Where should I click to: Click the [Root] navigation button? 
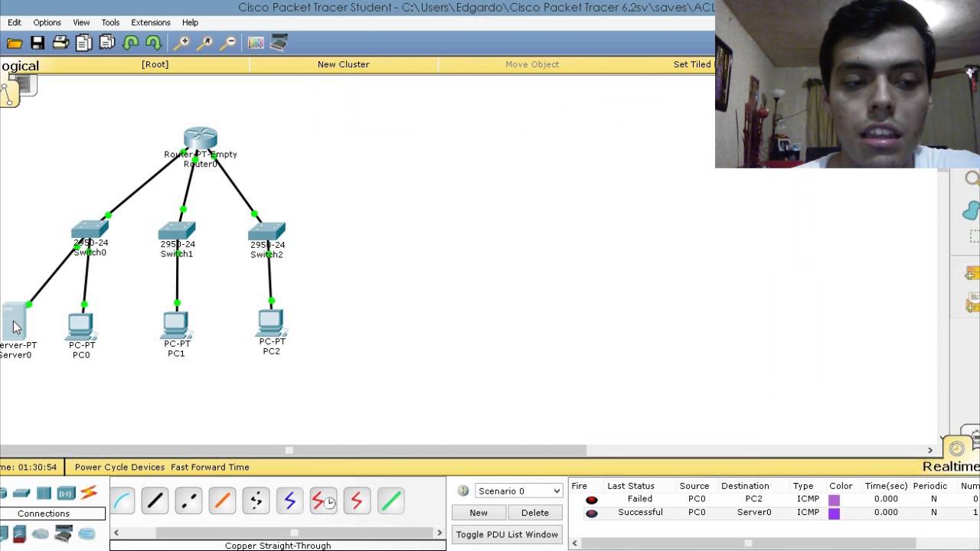tap(155, 64)
